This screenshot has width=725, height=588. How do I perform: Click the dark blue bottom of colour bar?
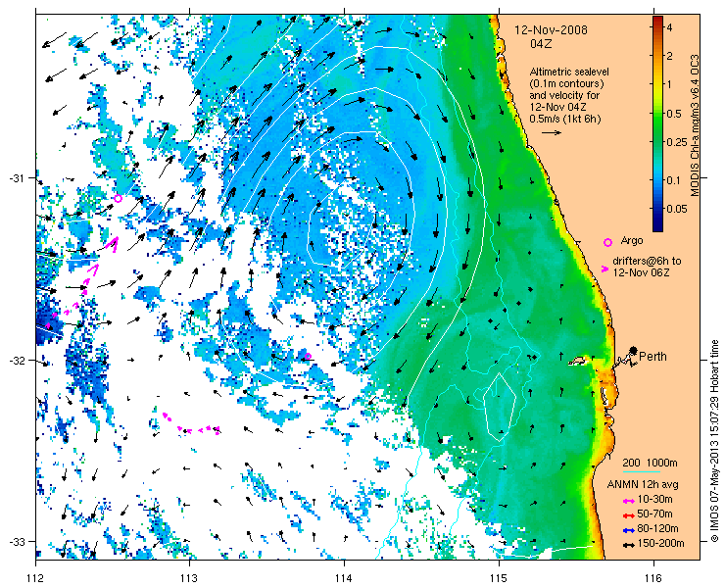(x=657, y=226)
